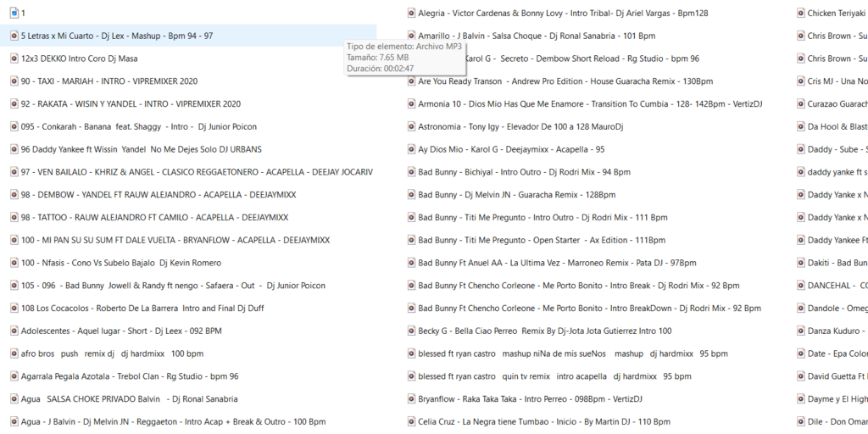Select 'Bad Bunny - Dj Melvin JN - Guaracha Remix'
The image size is (868, 434).
(x=517, y=194)
